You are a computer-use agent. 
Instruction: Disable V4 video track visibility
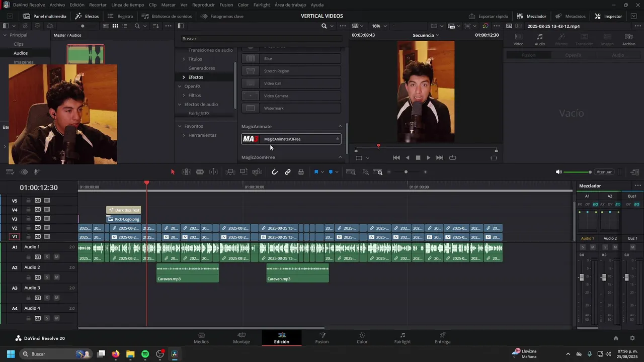click(x=47, y=210)
